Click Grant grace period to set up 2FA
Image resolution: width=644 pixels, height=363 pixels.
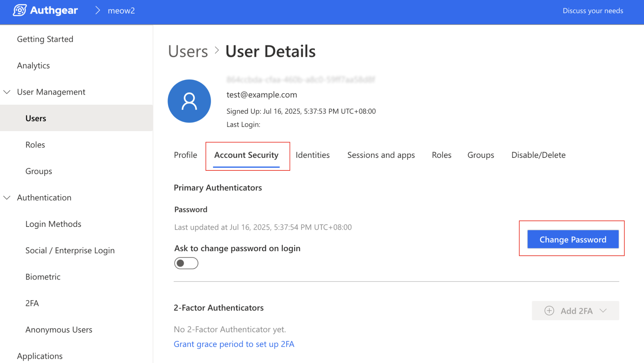[234, 344]
